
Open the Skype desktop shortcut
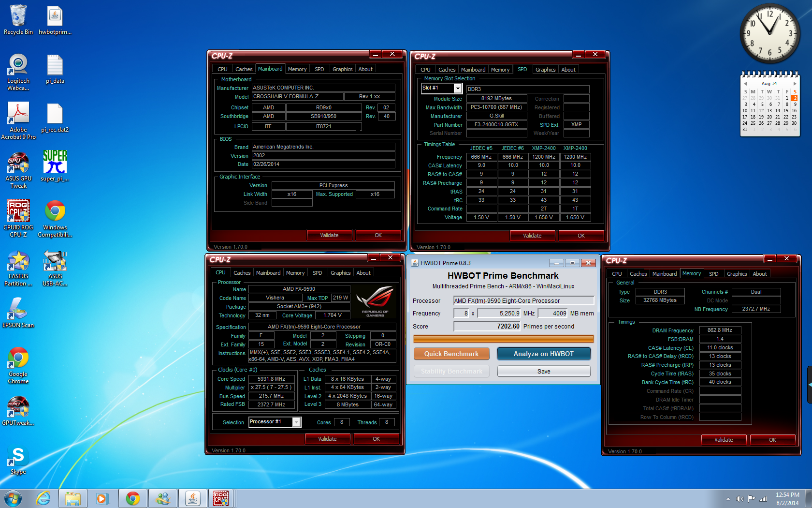[x=18, y=460]
